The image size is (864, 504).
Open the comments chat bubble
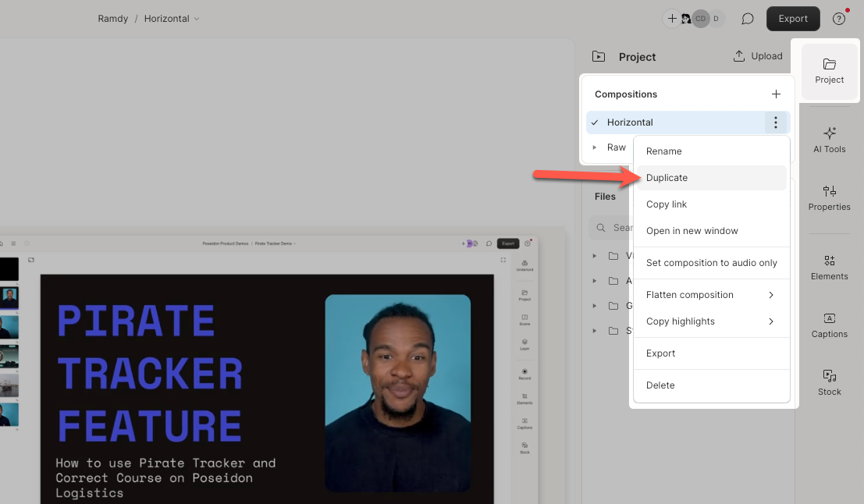747,18
